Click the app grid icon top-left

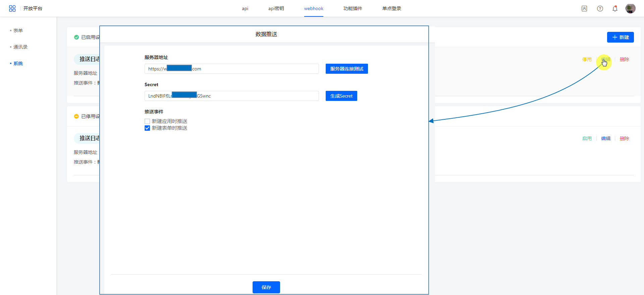pyautogui.click(x=12, y=8)
